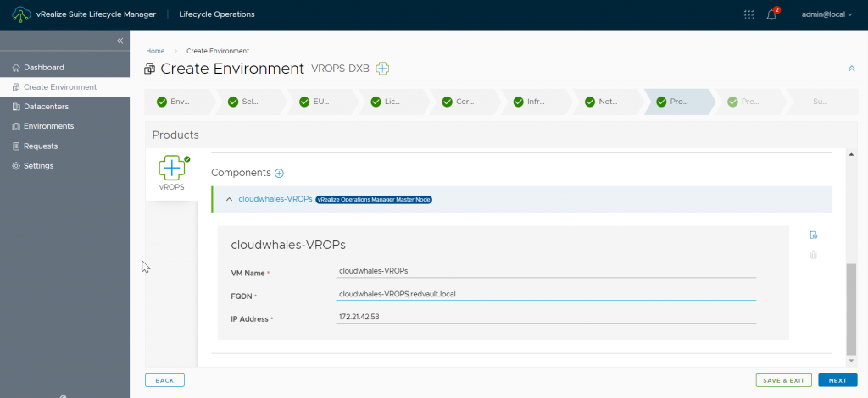868x398 pixels.
Task: Open the apps grid switcher icon
Action: coord(748,15)
